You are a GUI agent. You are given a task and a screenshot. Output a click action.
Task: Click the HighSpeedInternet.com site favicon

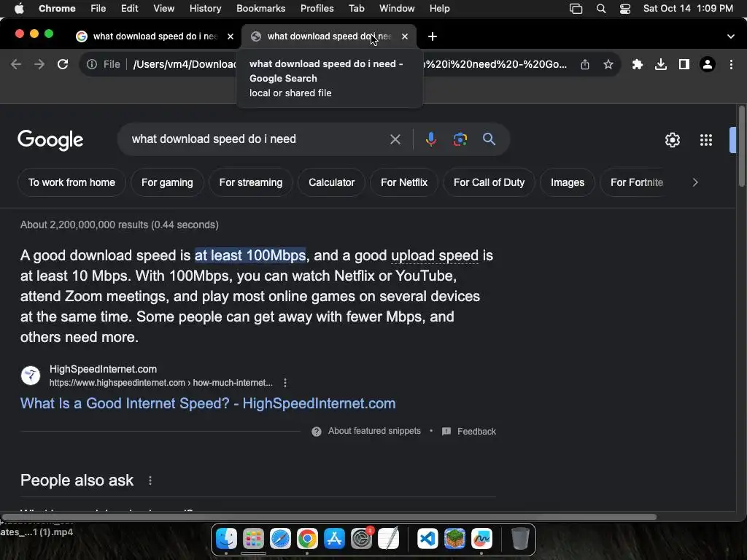tap(31, 376)
